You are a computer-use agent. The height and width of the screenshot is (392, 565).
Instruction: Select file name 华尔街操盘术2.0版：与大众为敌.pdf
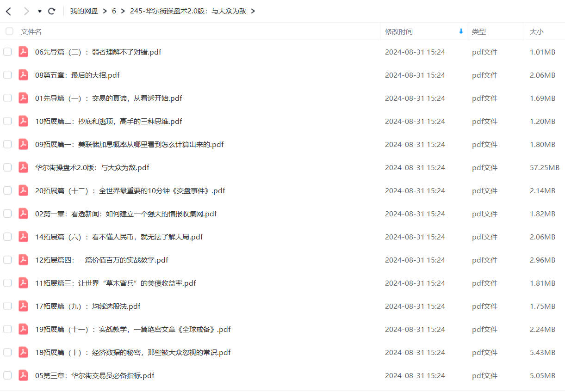[x=92, y=167]
